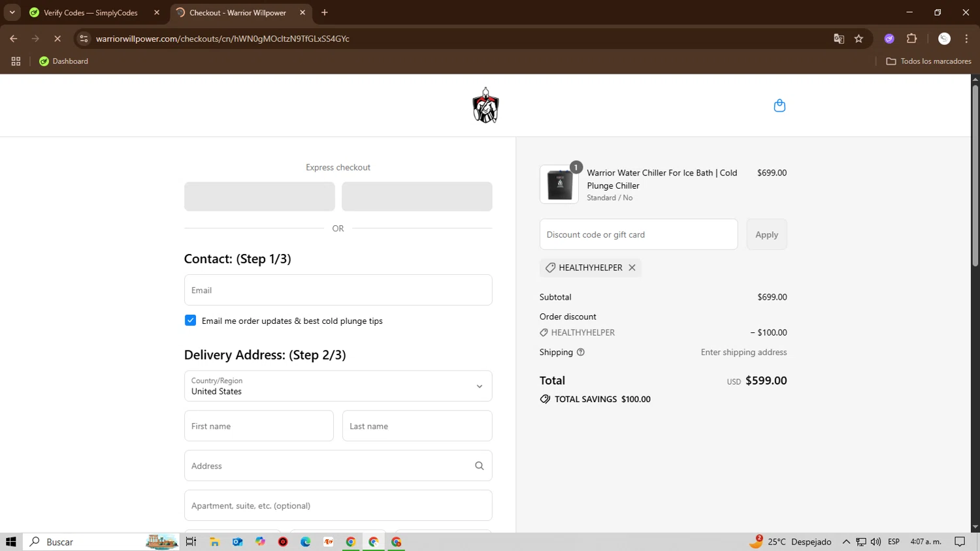The image size is (980, 551).
Task: Open the shopping bag cart icon
Action: (x=779, y=105)
